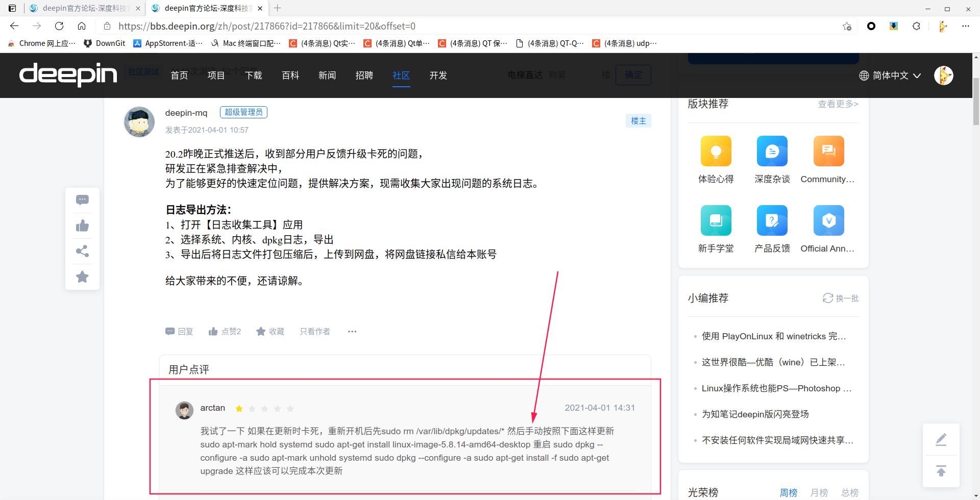Open the 深度杂谈 board icon
Screen dimensions: 980x500
pos(772,151)
